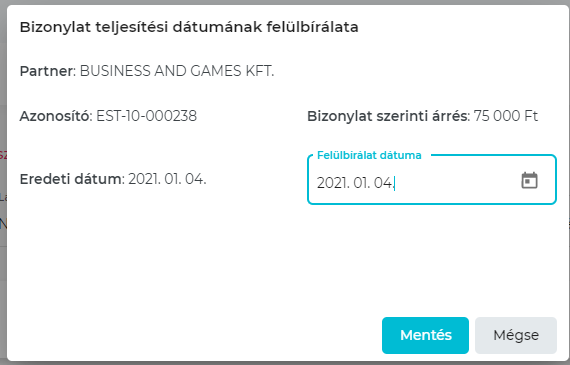Select the identifier EST-10-000238
Screen dimensions: 570x365
[x=146, y=116]
